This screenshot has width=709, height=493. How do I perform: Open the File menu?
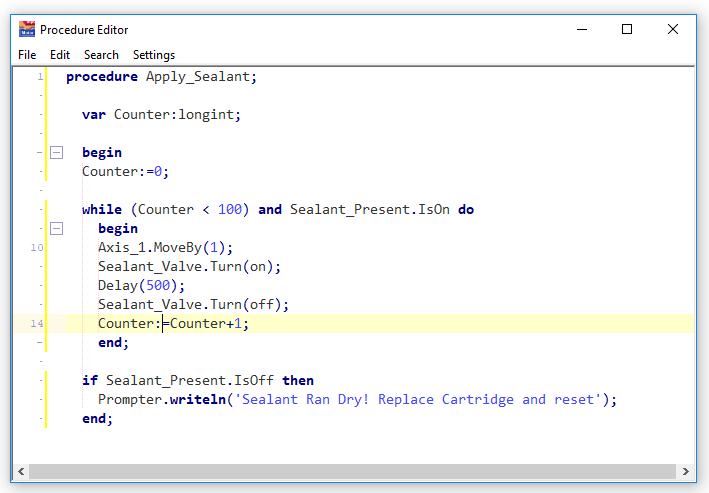pos(27,55)
